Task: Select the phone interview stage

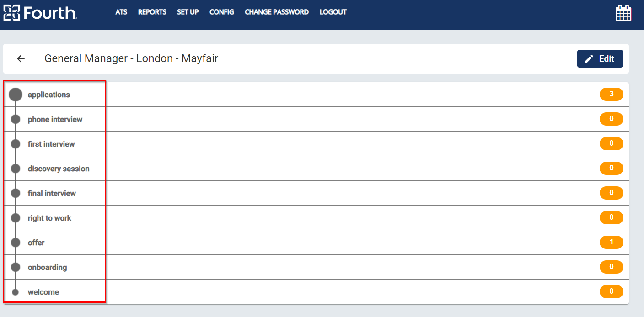Action: pyautogui.click(x=55, y=119)
